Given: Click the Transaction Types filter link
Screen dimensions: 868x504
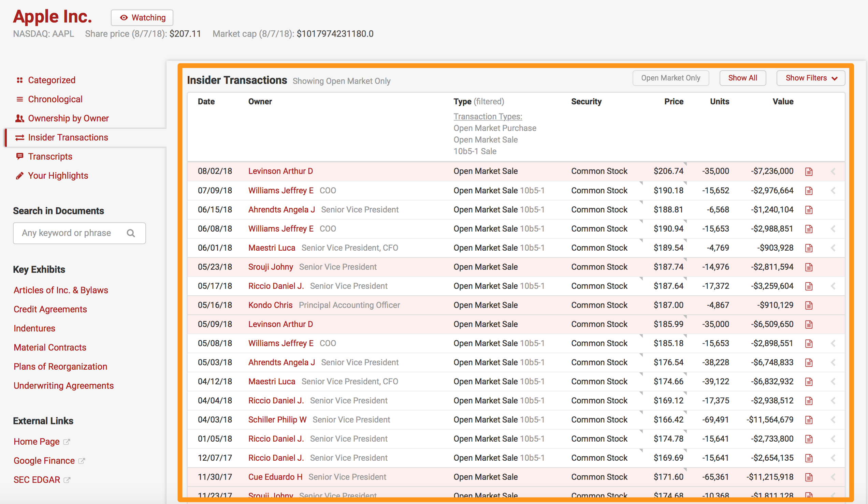Looking at the screenshot, I should 487,116.
